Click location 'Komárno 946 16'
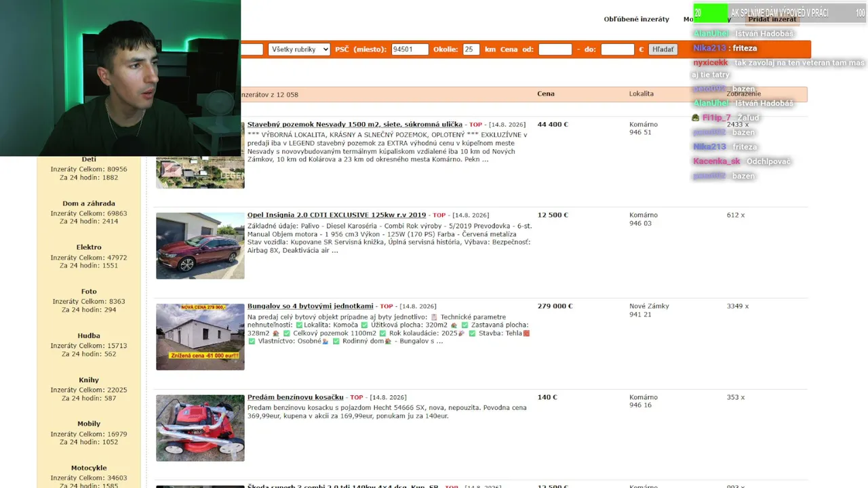868x488 pixels. coord(644,401)
